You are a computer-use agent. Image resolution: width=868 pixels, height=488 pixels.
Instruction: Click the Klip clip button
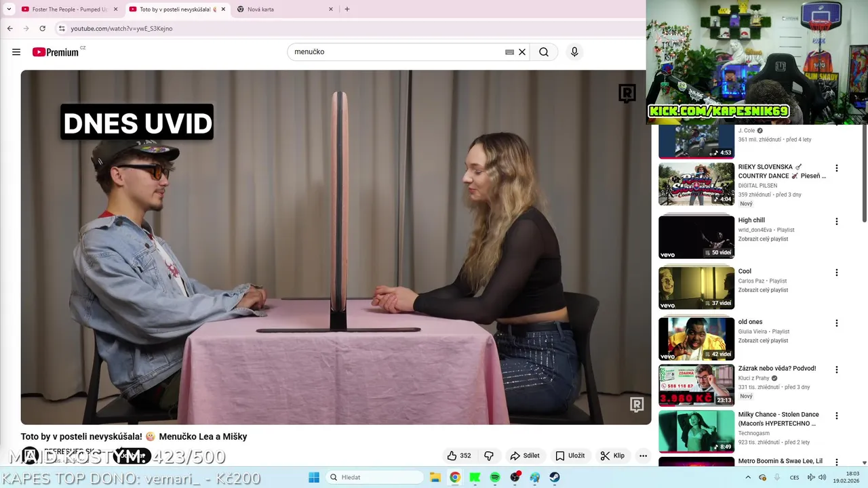[612, 455]
